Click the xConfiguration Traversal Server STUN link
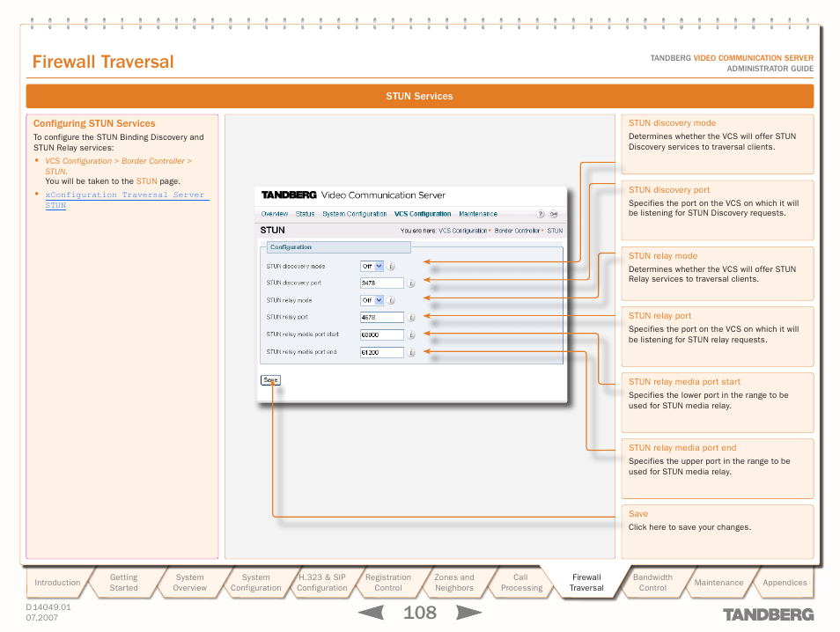Screen dimensions: 840x632 pos(127,200)
